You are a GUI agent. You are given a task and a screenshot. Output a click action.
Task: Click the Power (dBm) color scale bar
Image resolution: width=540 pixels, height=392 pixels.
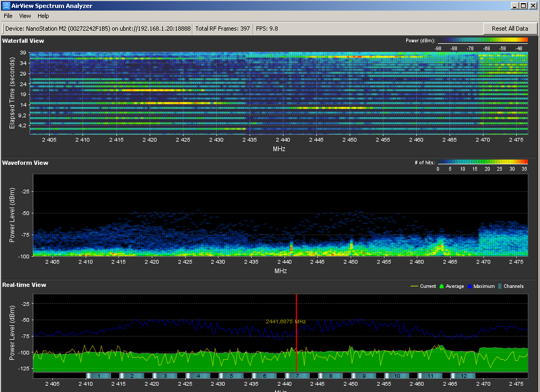click(482, 40)
